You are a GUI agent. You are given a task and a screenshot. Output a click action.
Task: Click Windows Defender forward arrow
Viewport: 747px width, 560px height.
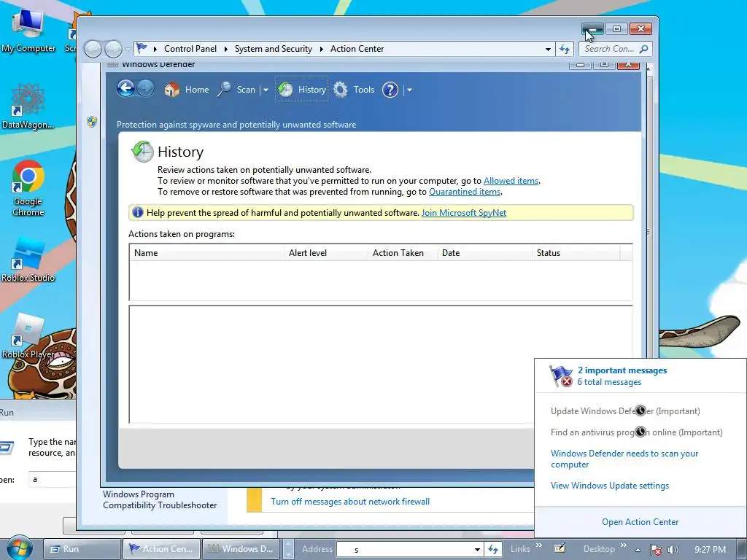(x=145, y=88)
